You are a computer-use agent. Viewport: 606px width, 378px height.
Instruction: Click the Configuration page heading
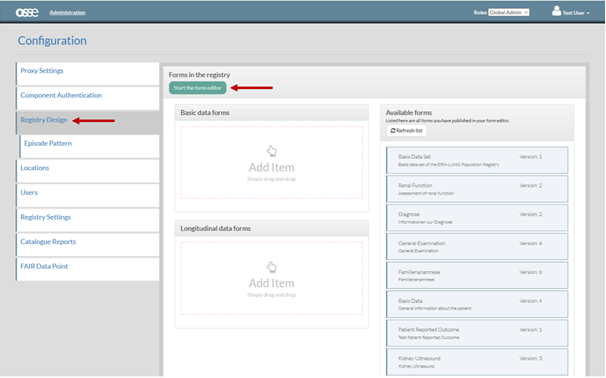[52, 41]
